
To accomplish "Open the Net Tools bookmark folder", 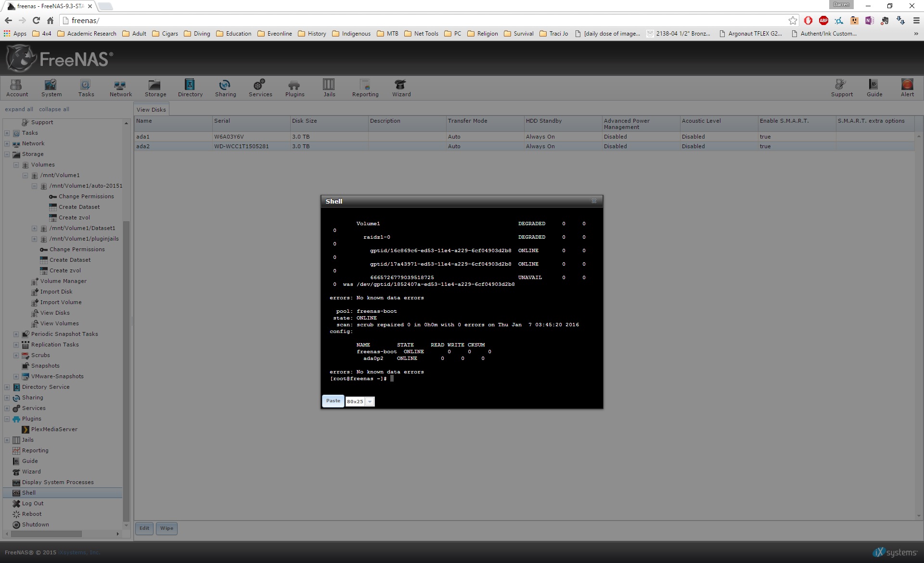I will tap(421, 34).
